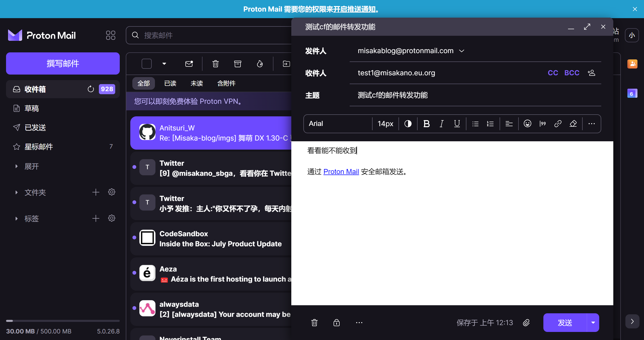Open text alignment options
The height and width of the screenshot is (340, 644).
[x=509, y=124]
